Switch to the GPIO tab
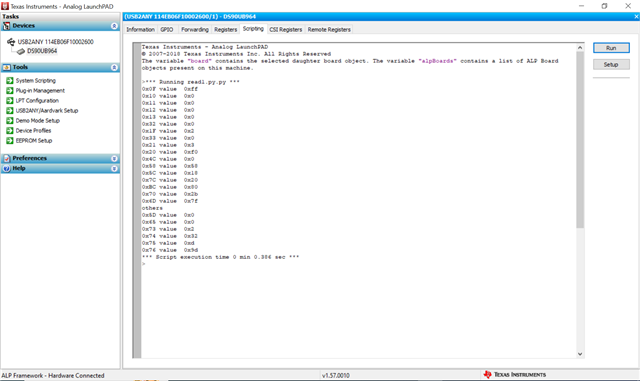 click(x=167, y=29)
